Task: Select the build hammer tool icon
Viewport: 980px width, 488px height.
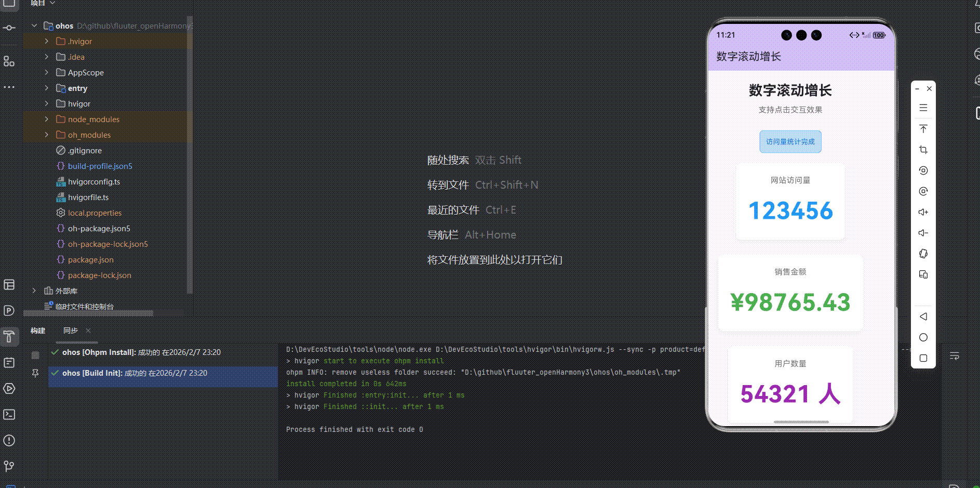Action: (9, 336)
